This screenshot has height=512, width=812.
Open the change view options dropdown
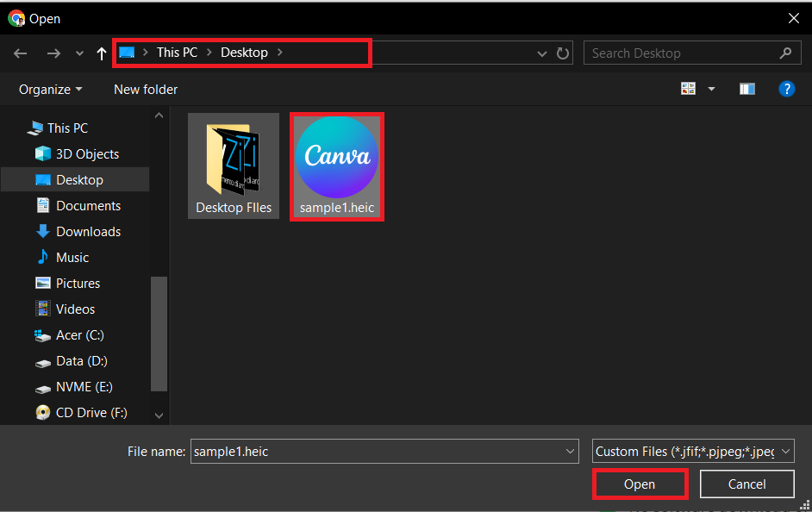[x=710, y=88]
